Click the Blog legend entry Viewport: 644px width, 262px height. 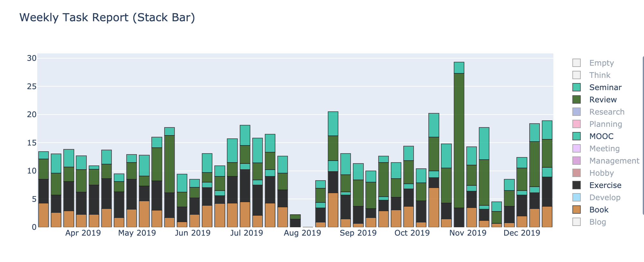[597, 222]
